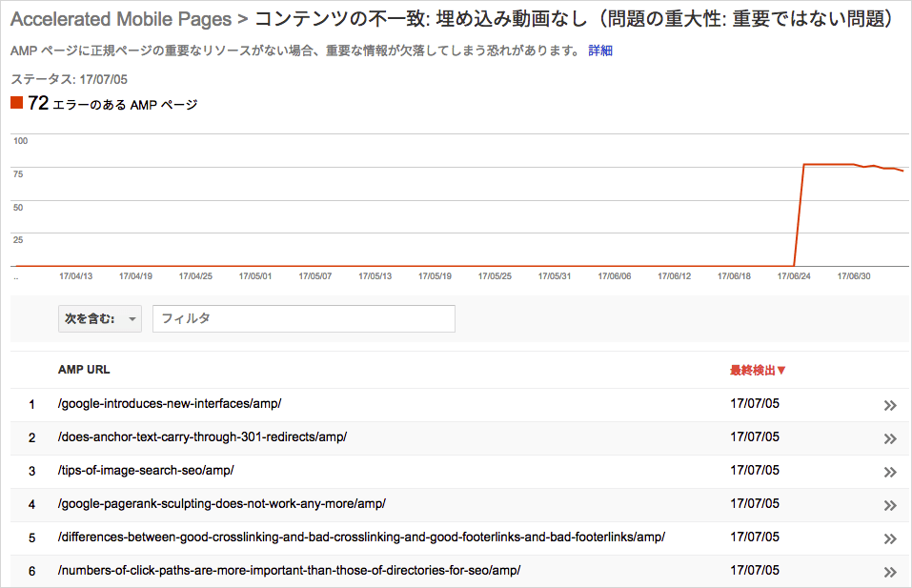
Task: Open /google-introduces-new-interfaces/amp/ URL
Action: point(170,404)
